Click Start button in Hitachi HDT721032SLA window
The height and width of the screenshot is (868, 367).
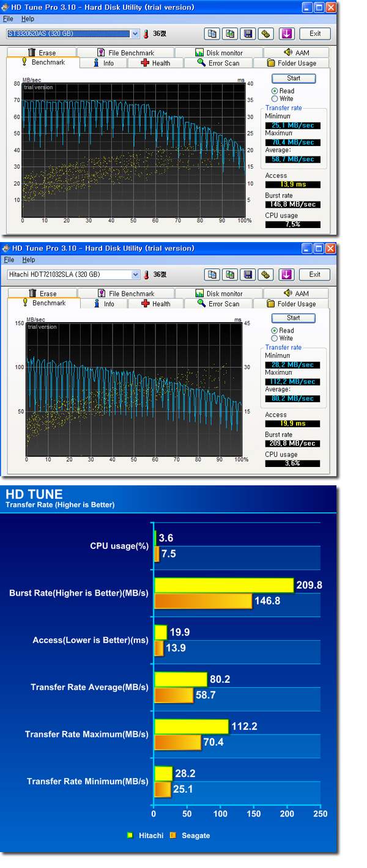(x=294, y=318)
